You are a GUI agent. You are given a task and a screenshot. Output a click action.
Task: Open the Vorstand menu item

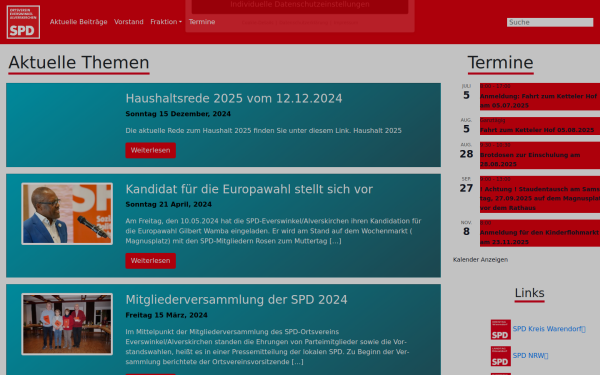click(x=129, y=22)
